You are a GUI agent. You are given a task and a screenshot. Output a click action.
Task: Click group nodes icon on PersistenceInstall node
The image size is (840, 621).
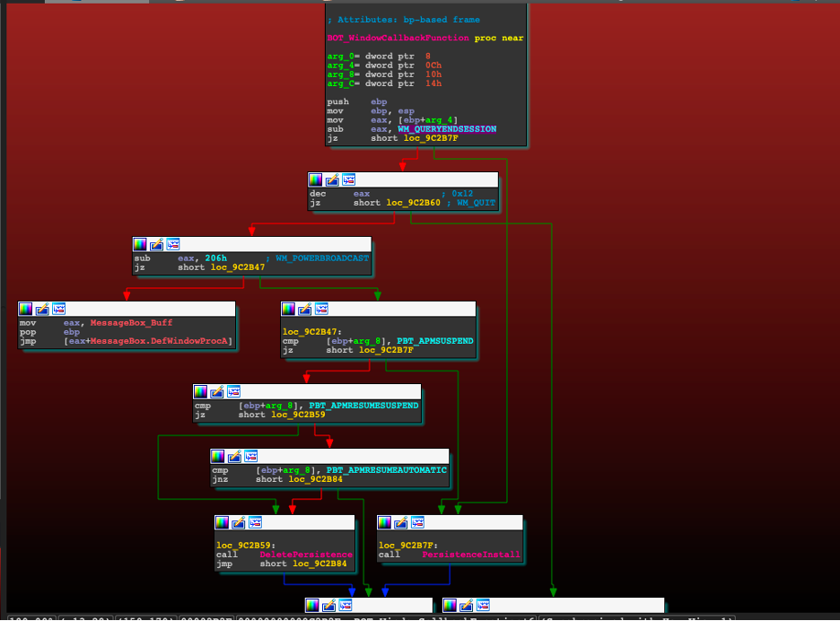tap(417, 522)
